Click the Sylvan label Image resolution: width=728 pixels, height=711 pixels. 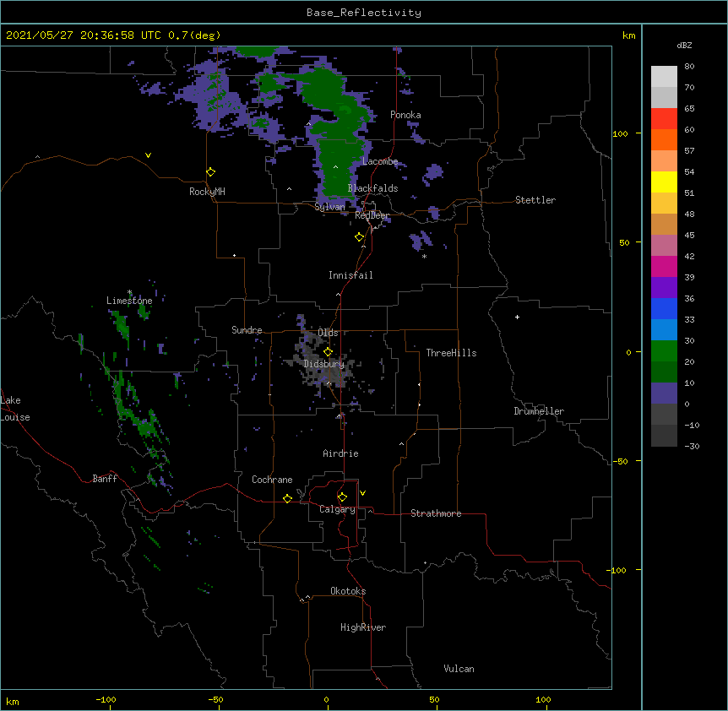point(329,207)
